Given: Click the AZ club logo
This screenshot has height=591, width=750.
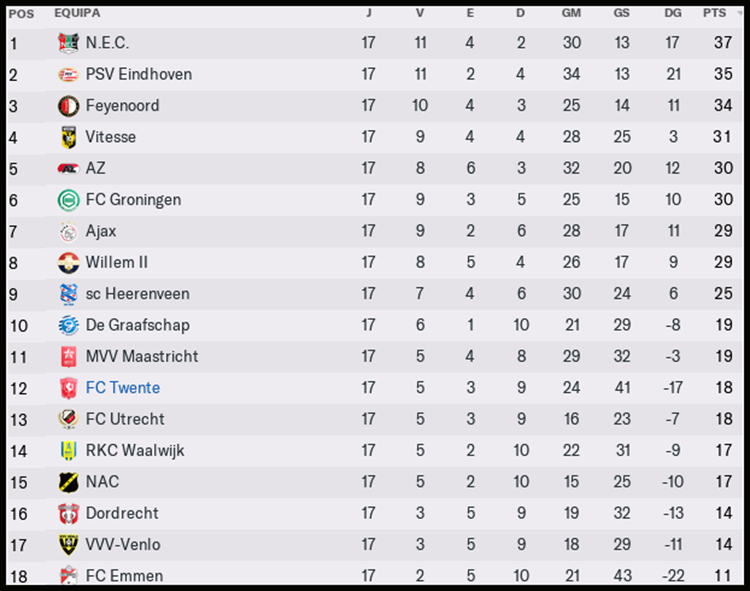Looking at the screenshot, I should point(68,168).
